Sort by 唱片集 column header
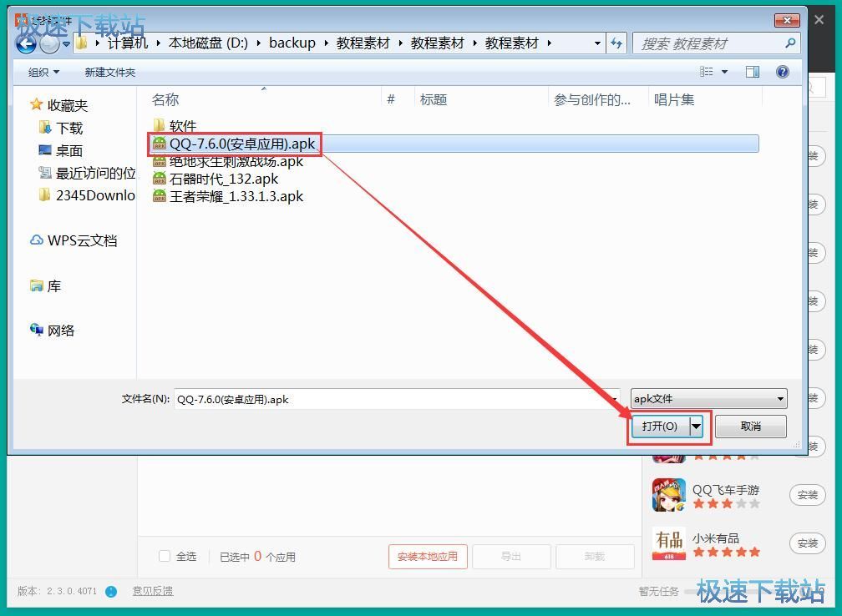Viewport: 842px width, 616px height. coord(674,99)
